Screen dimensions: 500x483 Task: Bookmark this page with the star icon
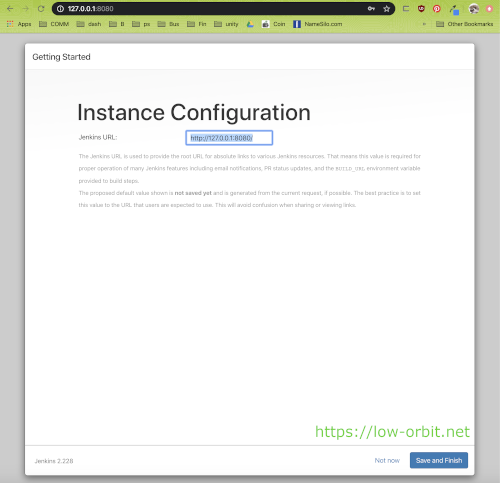point(386,9)
